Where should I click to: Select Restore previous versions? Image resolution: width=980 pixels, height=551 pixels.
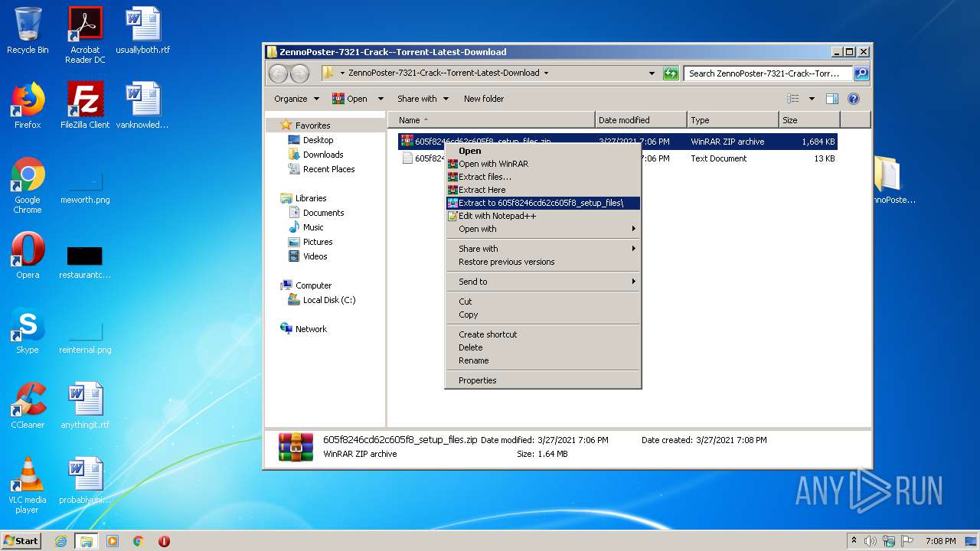[x=543, y=262]
